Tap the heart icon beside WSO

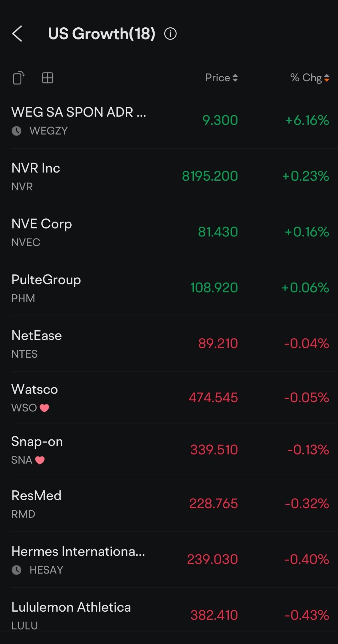pos(44,408)
